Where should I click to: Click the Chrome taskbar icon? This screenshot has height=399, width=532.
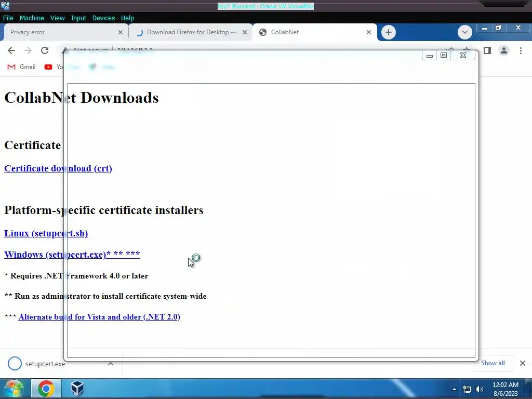46,388
